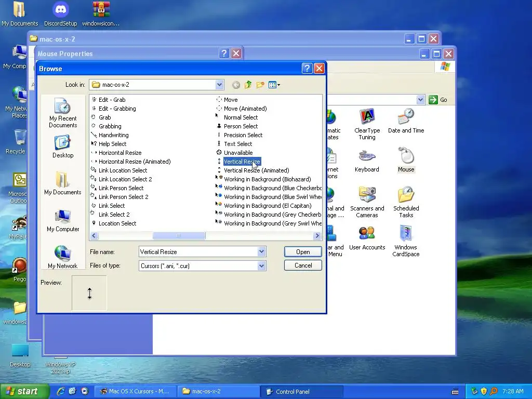This screenshot has width=532, height=399.
Task: Go up one folder level icon
Action: pyautogui.click(x=248, y=85)
